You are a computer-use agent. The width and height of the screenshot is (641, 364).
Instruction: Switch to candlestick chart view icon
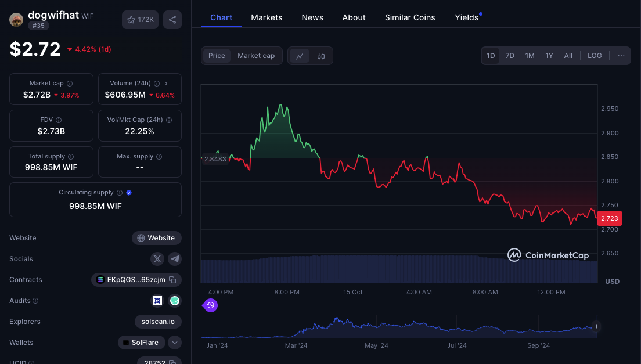[321, 56]
